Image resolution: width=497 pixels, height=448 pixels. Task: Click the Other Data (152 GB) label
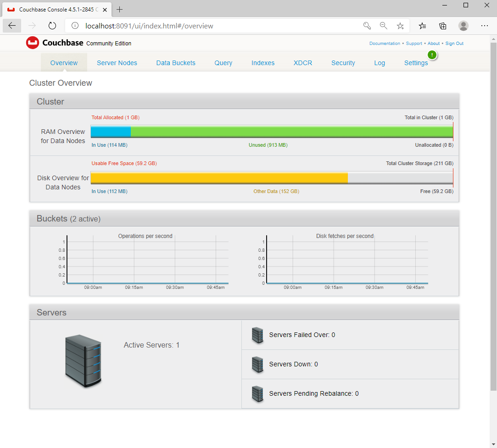[x=276, y=191]
